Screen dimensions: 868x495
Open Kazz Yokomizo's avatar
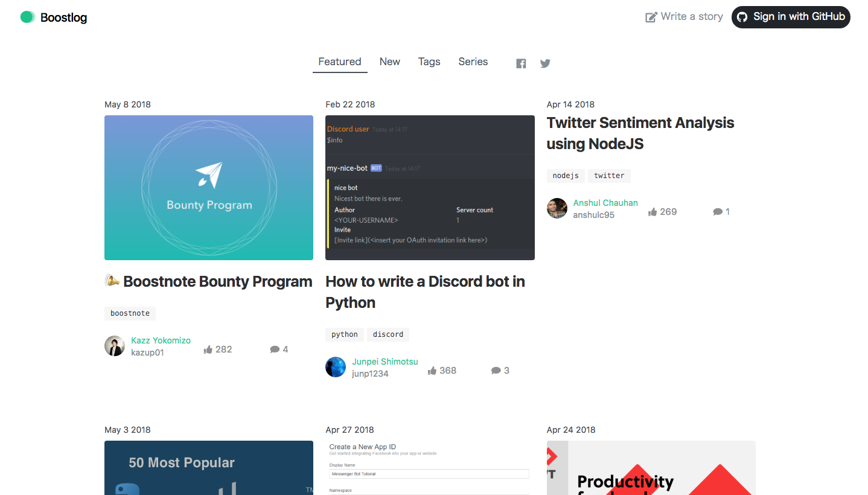(x=115, y=346)
